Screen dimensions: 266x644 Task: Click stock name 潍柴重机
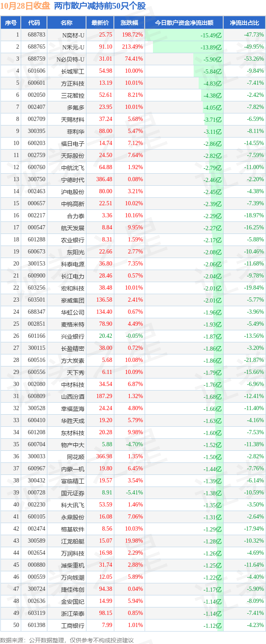coord(73,565)
